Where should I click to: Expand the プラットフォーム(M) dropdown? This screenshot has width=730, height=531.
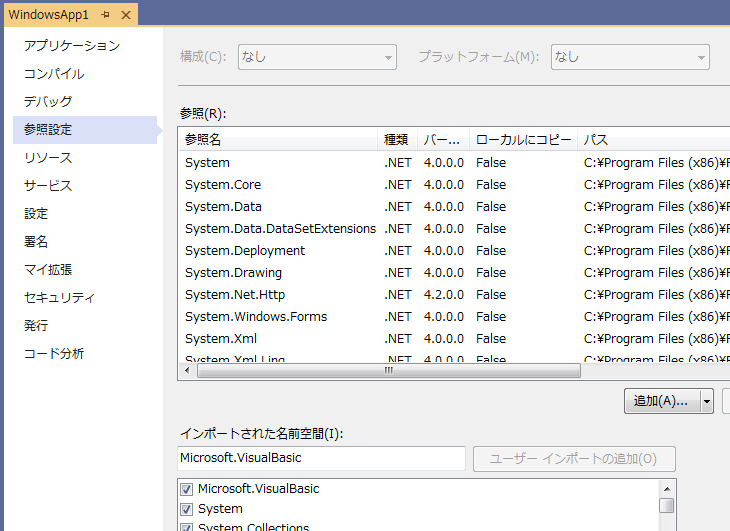[x=630, y=57]
